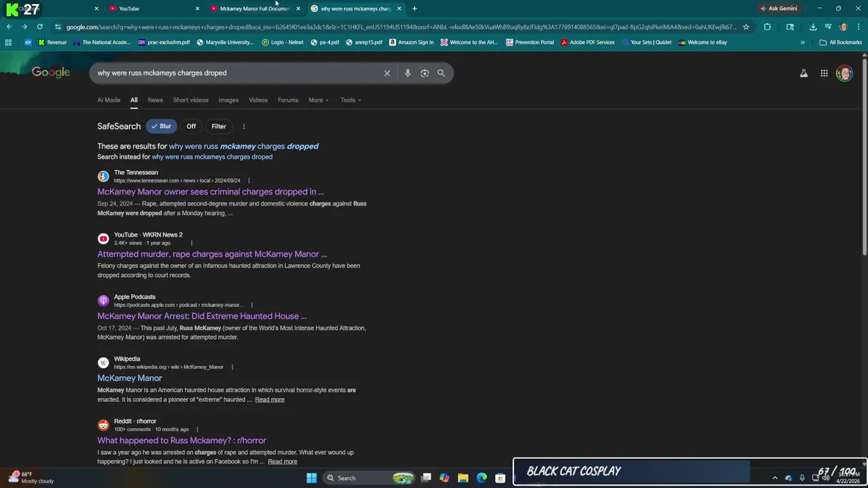Image resolution: width=868 pixels, height=488 pixels.
Task: Open the Adobe PDF Services bookmark
Action: (x=587, y=43)
